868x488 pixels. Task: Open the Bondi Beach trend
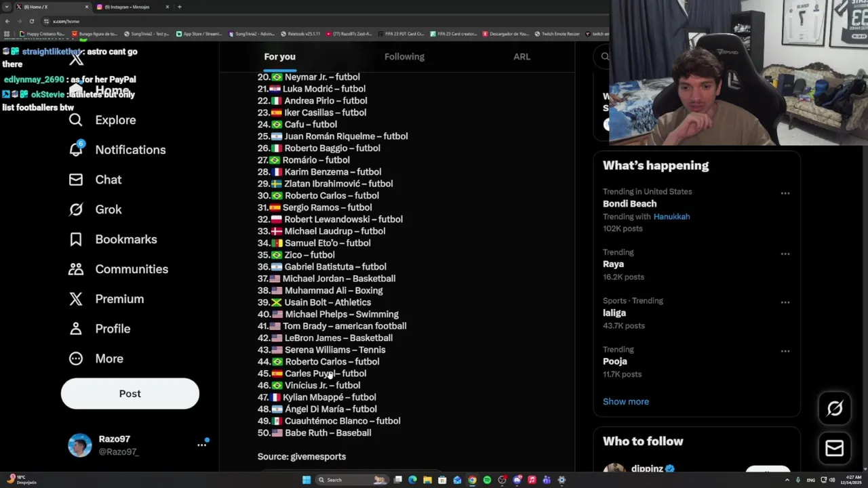629,203
